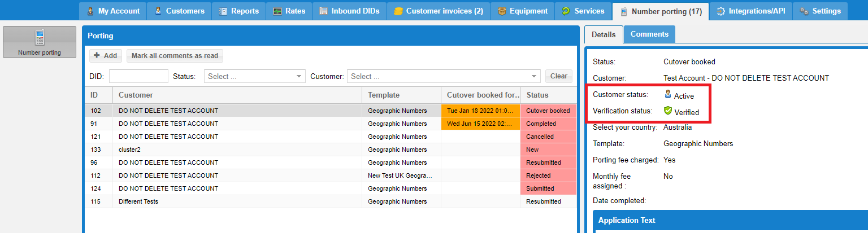Open the My Account tab

click(112, 11)
